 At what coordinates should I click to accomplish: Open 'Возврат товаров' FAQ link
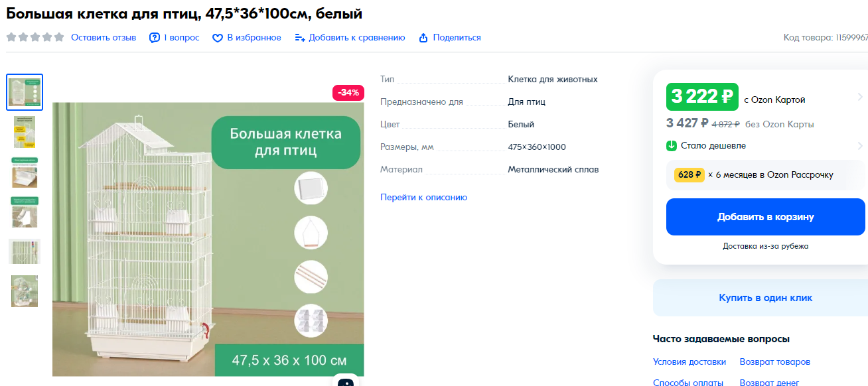[x=775, y=361]
